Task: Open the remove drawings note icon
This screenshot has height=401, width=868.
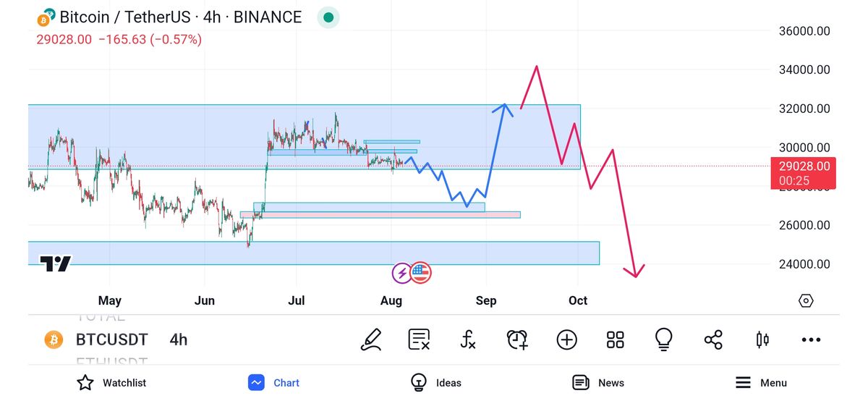Action: (x=420, y=339)
